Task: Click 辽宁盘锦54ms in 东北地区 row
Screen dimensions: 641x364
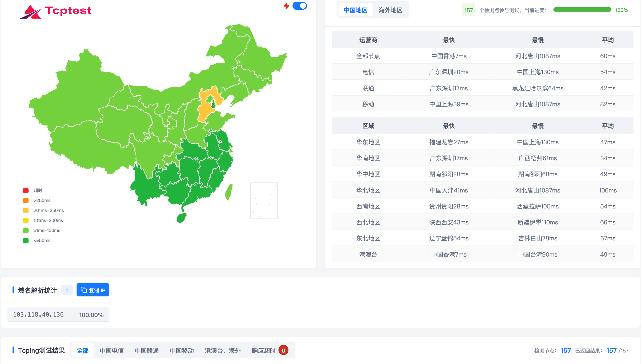Action: pyautogui.click(x=449, y=238)
